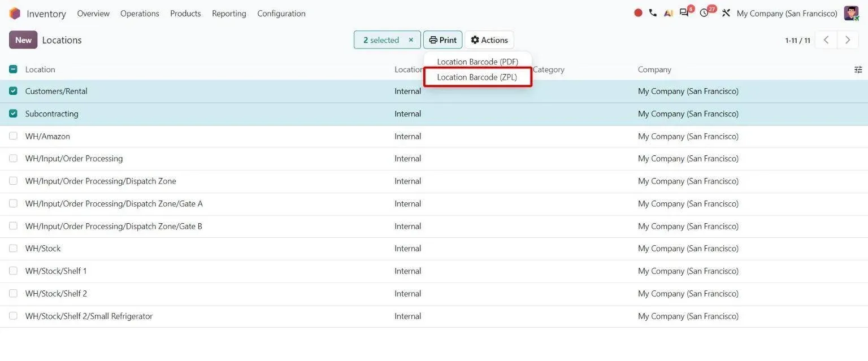The image size is (868, 361).
Task: Open the Products menu
Action: (x=185, y=14)
